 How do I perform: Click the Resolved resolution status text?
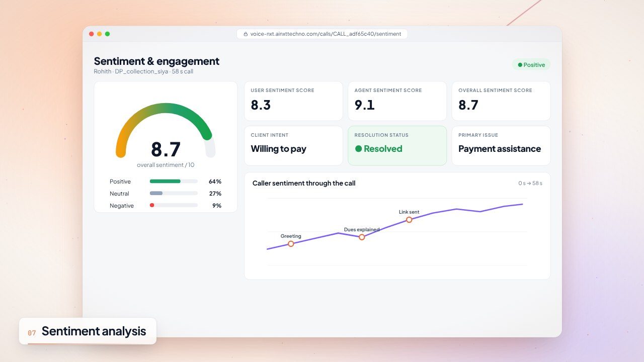pos(383,149)
